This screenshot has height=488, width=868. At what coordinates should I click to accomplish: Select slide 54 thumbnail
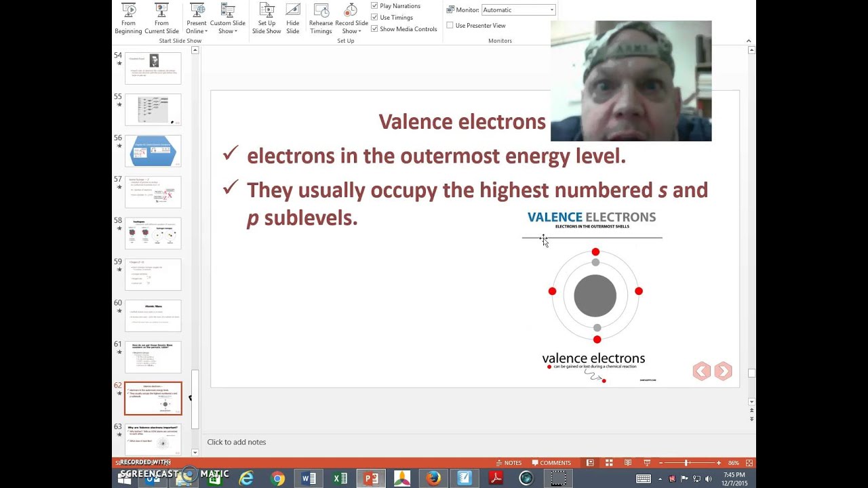[x=153, y=68]
